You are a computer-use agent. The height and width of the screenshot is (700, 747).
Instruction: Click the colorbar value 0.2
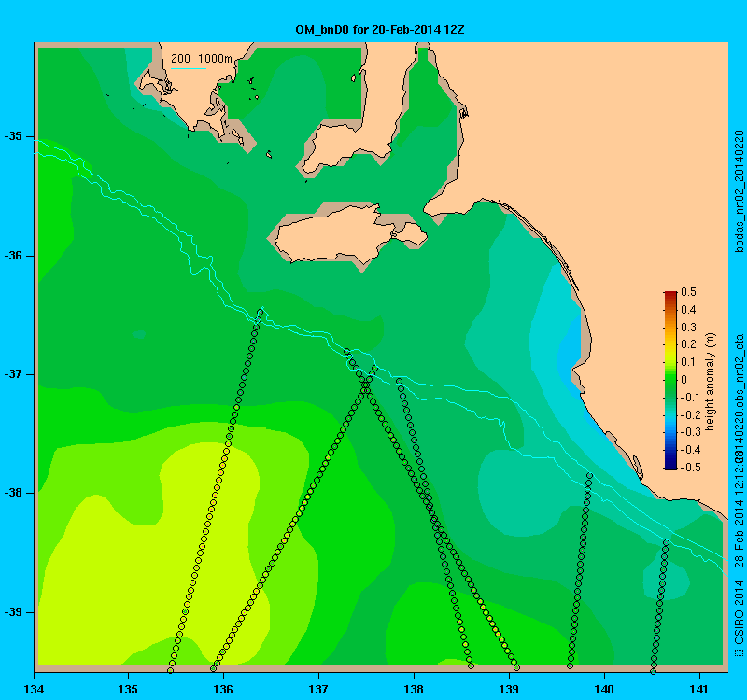(689, 344)
